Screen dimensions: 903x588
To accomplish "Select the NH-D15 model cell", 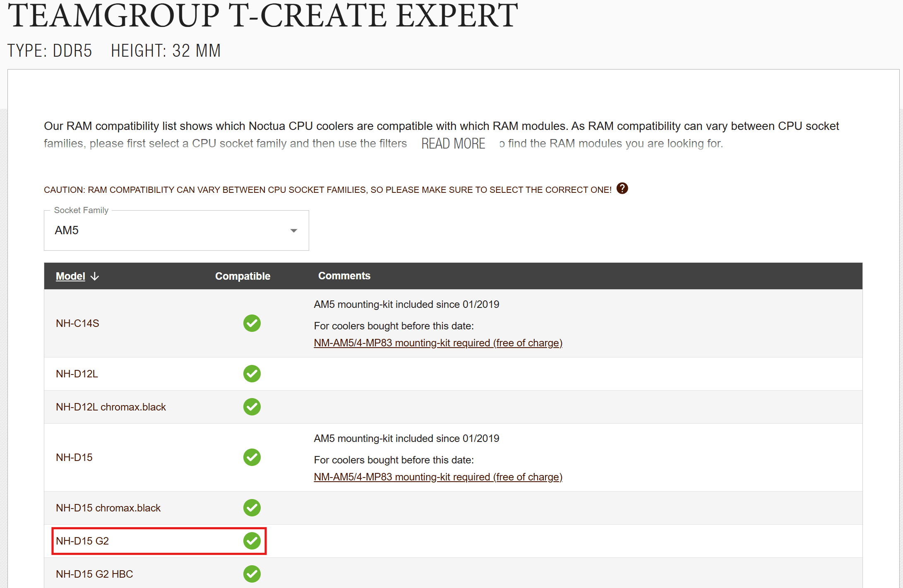I will coord(74,457).
